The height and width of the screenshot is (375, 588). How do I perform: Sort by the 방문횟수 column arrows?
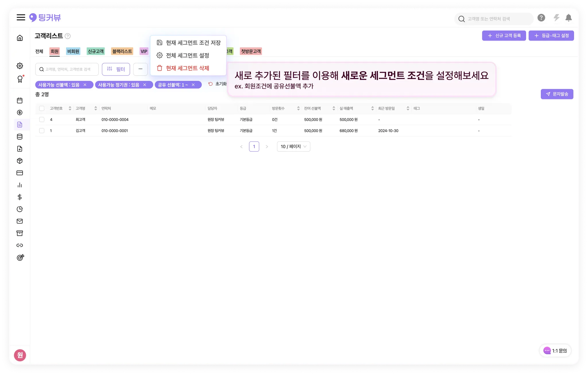pyautogui.click(x=298, y=109)
